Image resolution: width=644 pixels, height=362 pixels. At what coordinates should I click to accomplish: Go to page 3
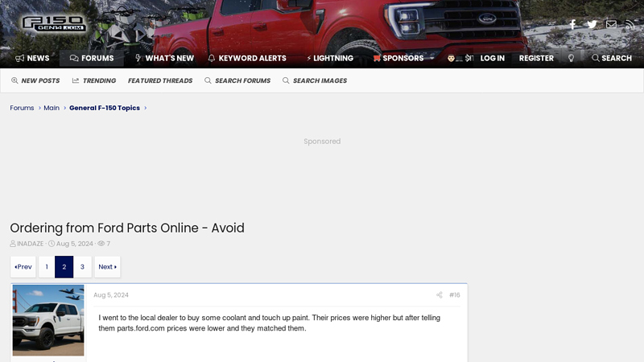[x=82, y=267]
